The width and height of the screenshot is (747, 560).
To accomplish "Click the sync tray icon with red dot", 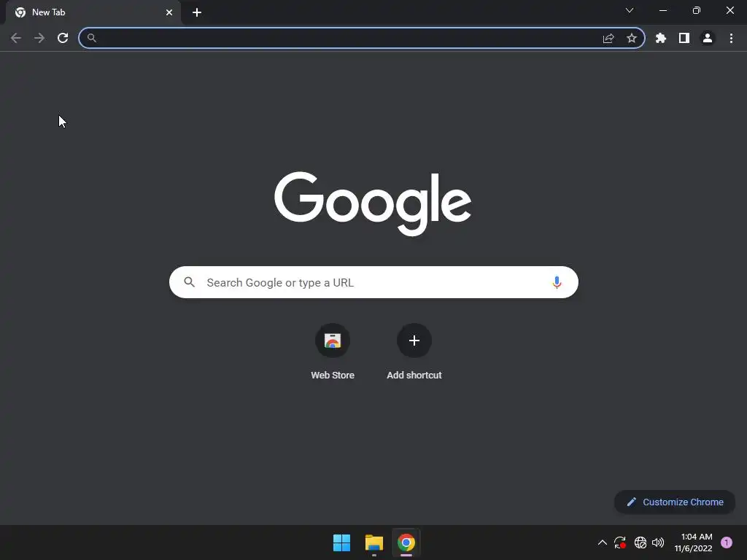I will click(x=620, y=542).
